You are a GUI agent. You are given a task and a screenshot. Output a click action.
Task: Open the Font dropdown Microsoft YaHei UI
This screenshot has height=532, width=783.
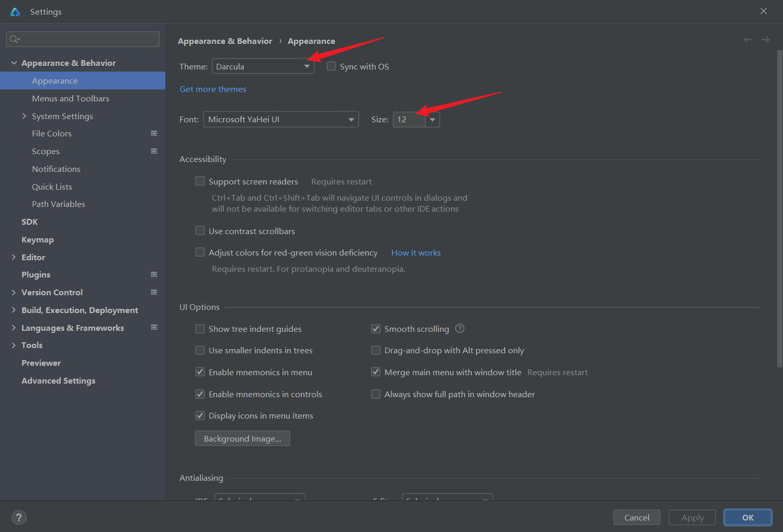coord(281,119)
